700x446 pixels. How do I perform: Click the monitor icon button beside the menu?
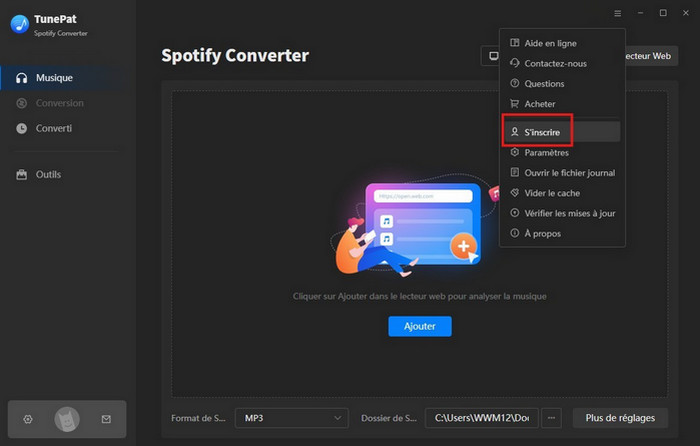[493, 56]
